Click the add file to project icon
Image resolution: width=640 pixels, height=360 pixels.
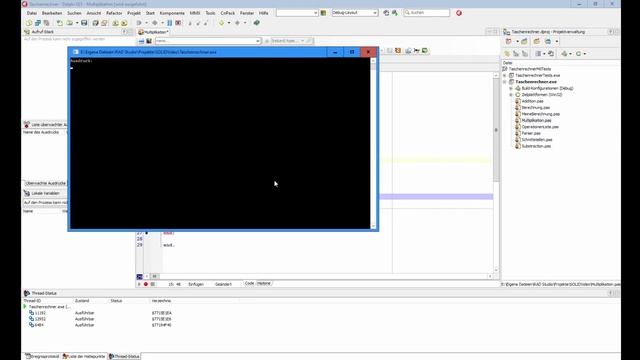tap(115, 23)
